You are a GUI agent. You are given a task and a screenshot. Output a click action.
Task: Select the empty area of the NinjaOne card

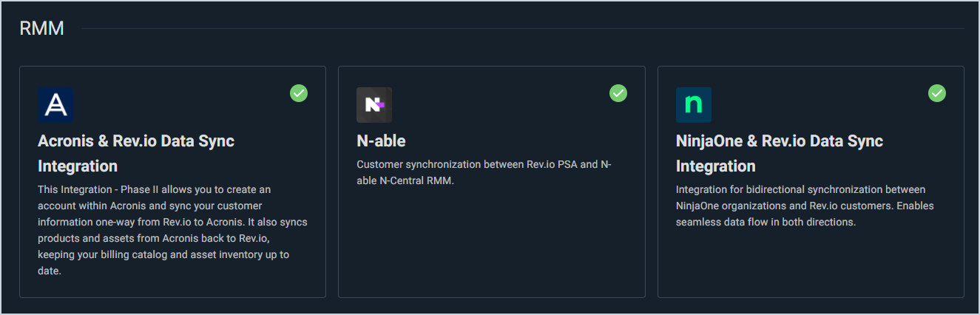[x=810, y=262]
